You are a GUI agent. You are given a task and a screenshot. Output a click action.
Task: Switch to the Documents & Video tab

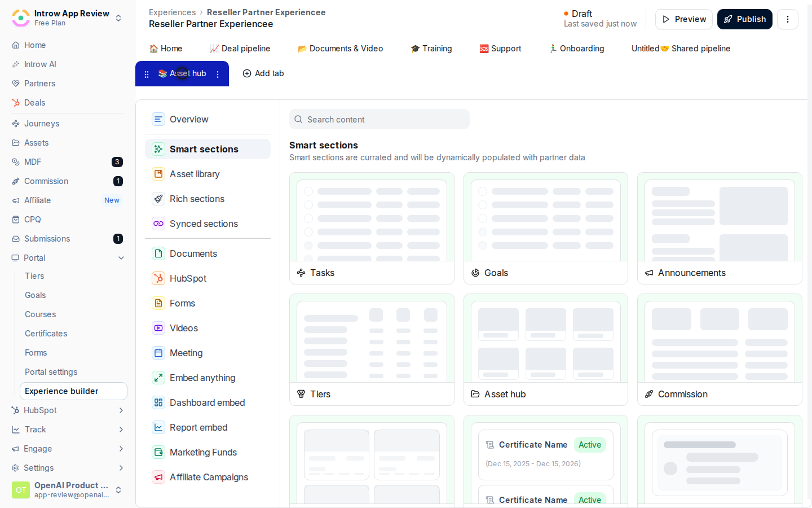click(x=341, y=49)
